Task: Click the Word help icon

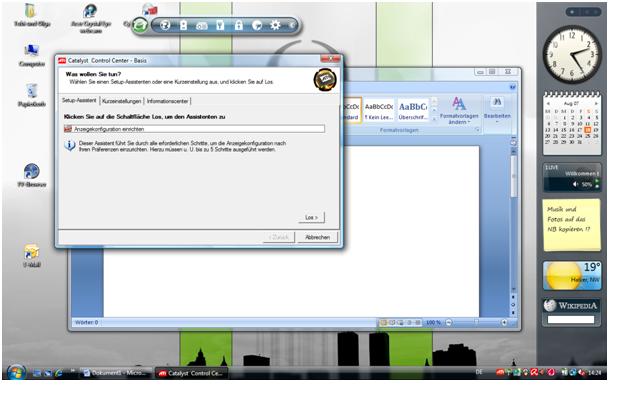Action: click(512, 87)
